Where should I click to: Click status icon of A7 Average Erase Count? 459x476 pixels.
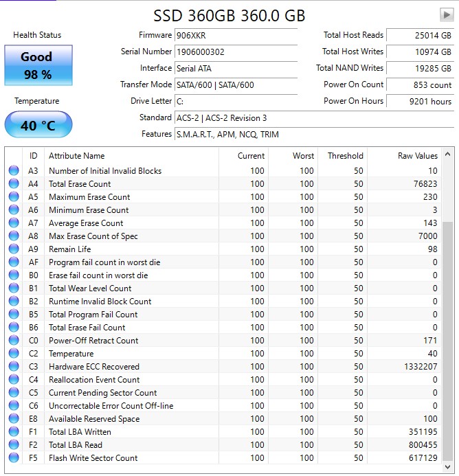14,223
